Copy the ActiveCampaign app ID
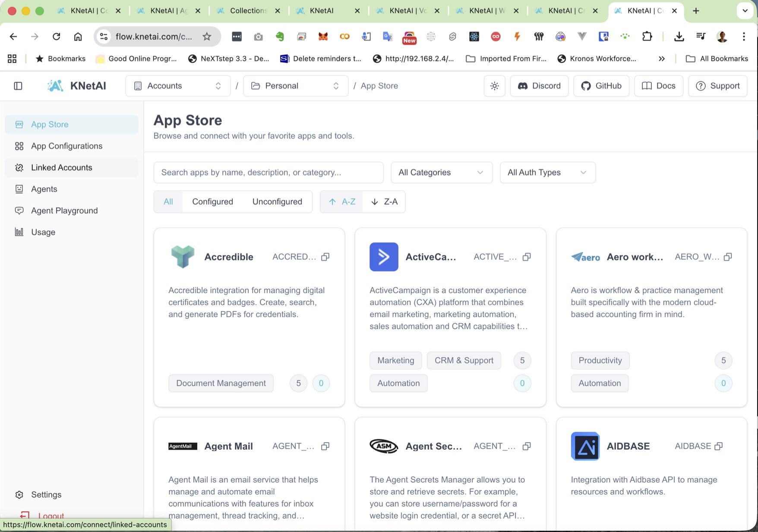 [527, 257]
